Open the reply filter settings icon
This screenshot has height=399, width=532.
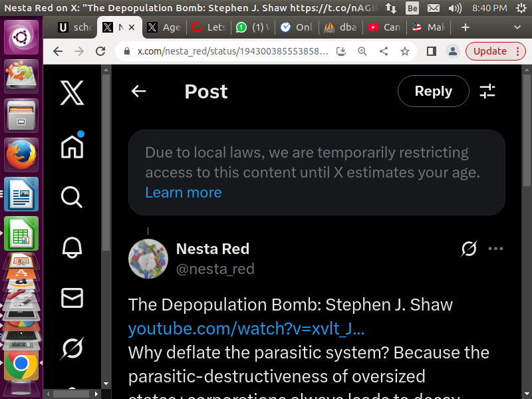tap(488, 92)
